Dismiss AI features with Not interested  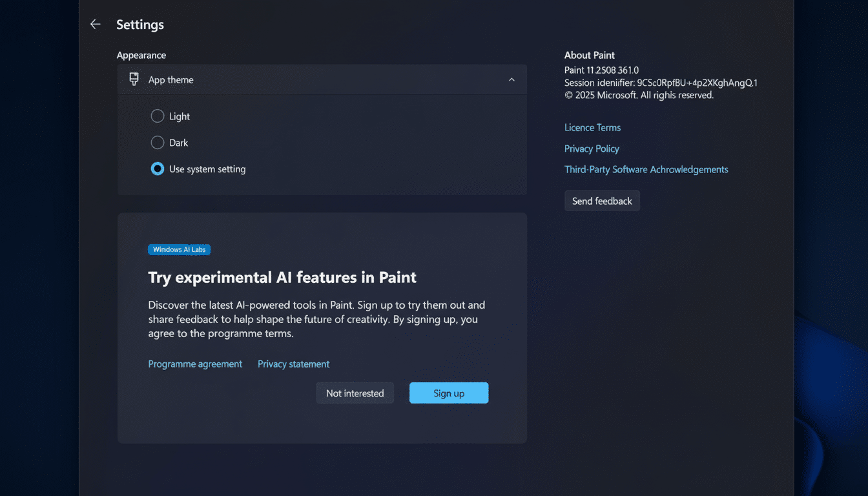355,393
